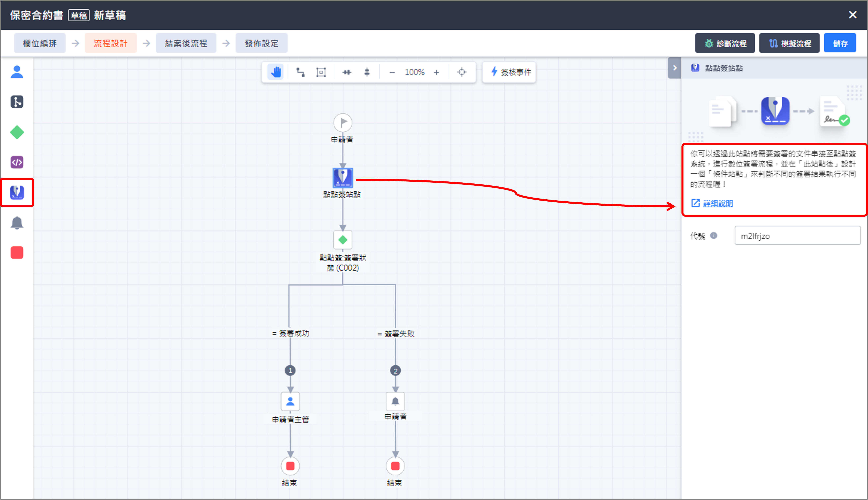Close the form designer window
Screen dimensions: 868x500
(852, 15)
